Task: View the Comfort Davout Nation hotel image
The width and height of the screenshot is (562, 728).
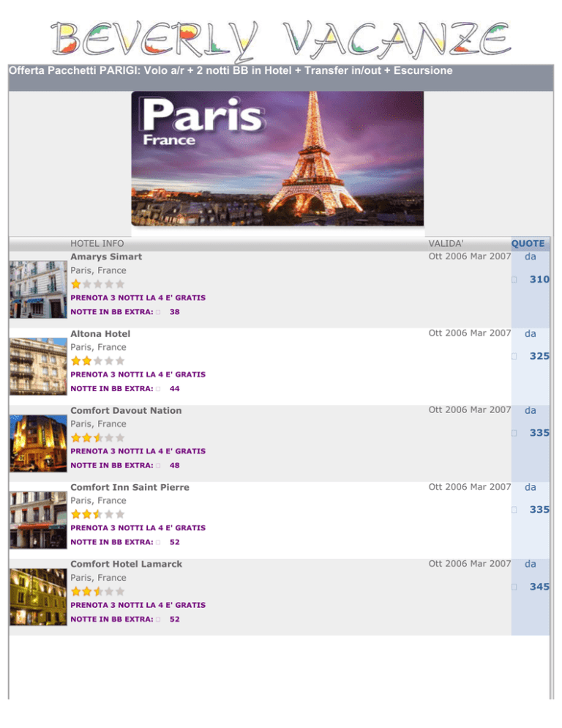Action: pyautogui.click(x=36, y=442)
